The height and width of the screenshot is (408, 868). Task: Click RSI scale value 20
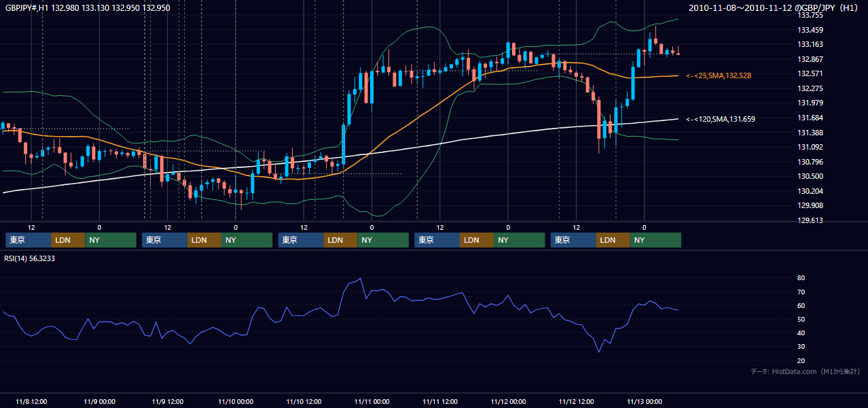(x=801, y=360)
